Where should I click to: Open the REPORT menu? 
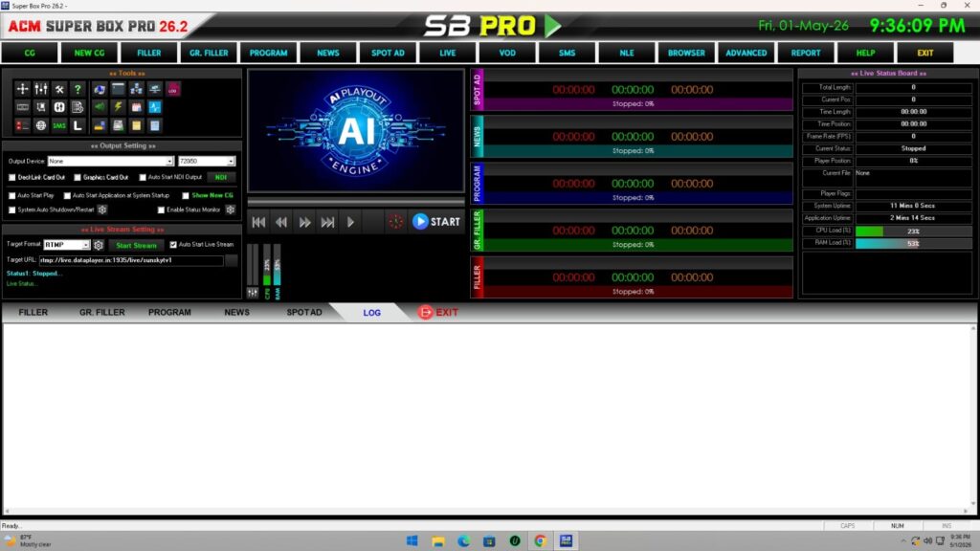[806, 54]
